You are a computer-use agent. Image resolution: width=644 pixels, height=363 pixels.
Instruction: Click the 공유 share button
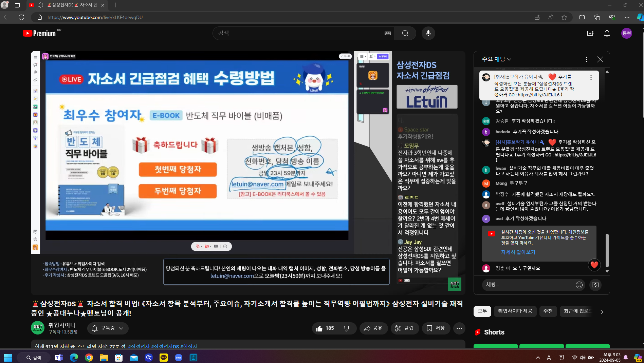373,328
